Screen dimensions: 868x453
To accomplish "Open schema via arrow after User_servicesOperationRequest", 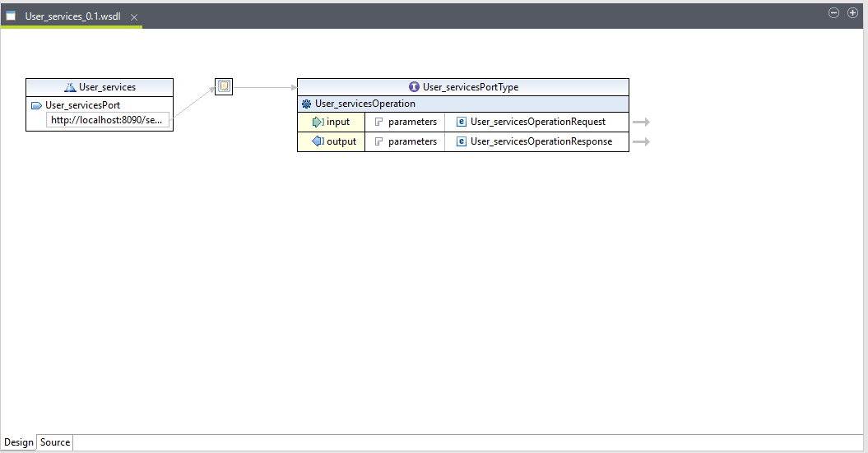I will 641,122.
